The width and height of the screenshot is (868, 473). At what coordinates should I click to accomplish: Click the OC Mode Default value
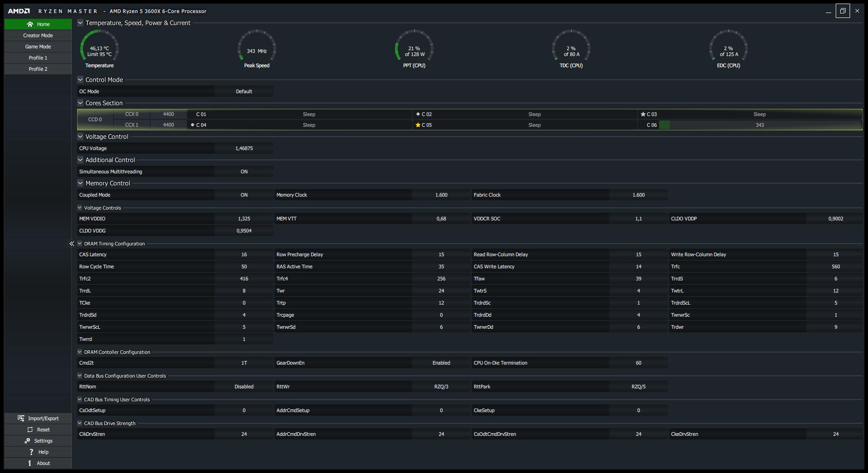(244, 91)
